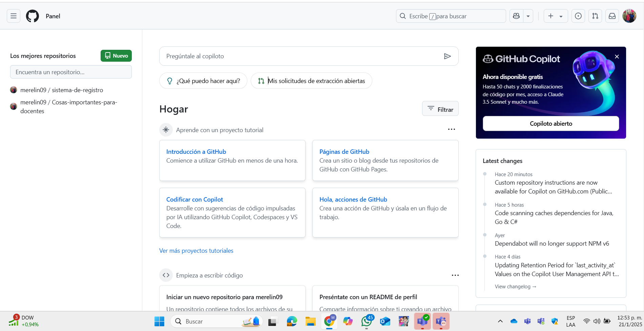Open Task View in the taskbar
644x331 pixels.
click(273, 321)
